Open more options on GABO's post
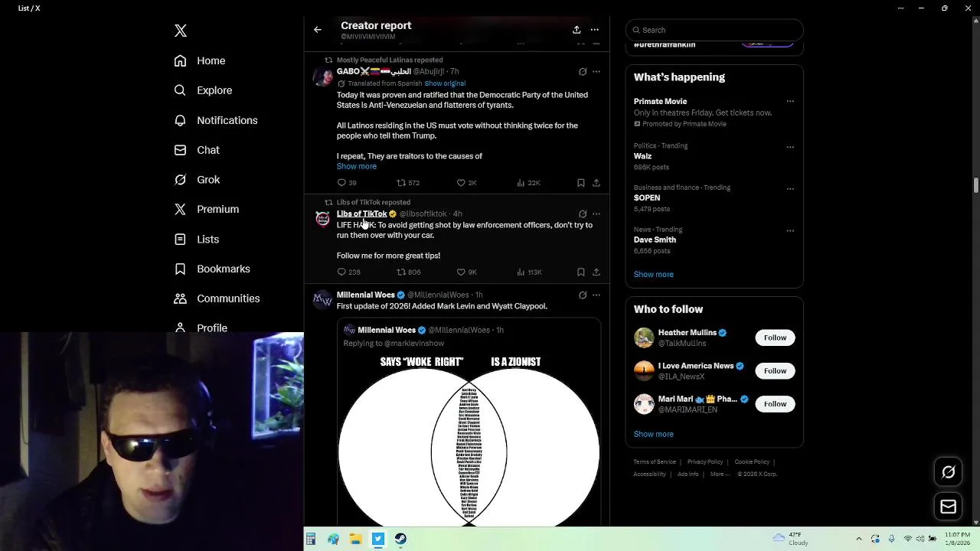This screenshot has width=980, height=551. tap(596, 72)
